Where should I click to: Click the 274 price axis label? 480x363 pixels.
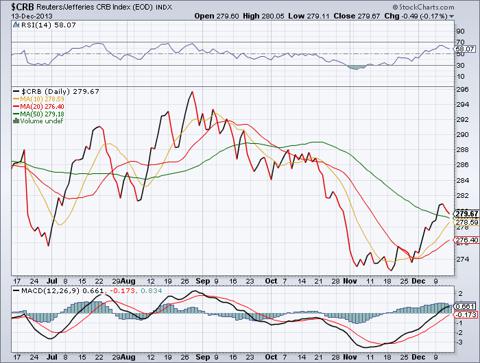(463, 259)
